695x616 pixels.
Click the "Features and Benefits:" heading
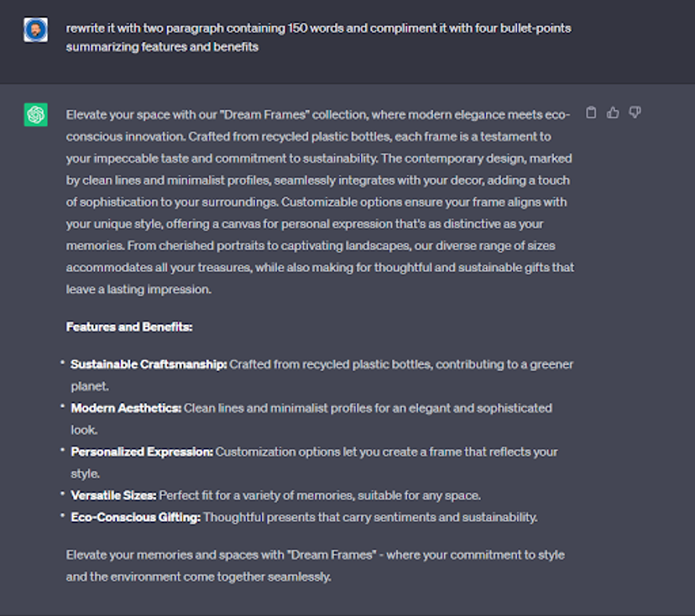(x=129, y=327)
